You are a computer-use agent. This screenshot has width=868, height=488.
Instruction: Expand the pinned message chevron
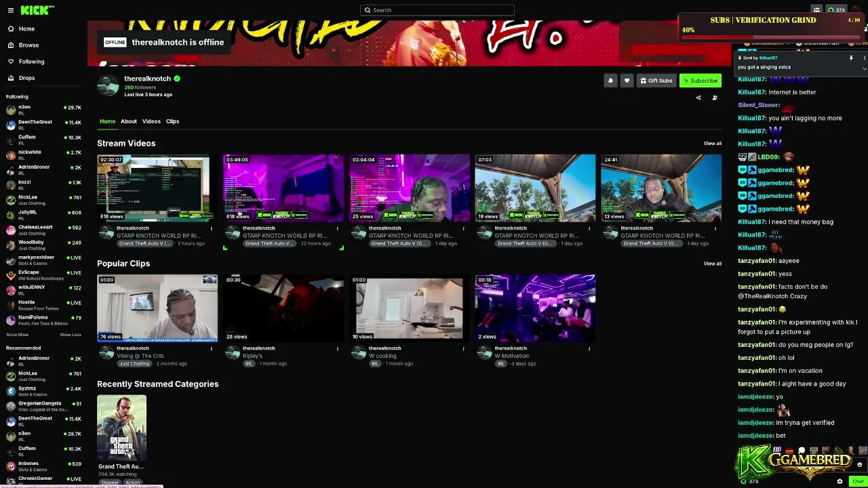(865, 68)
